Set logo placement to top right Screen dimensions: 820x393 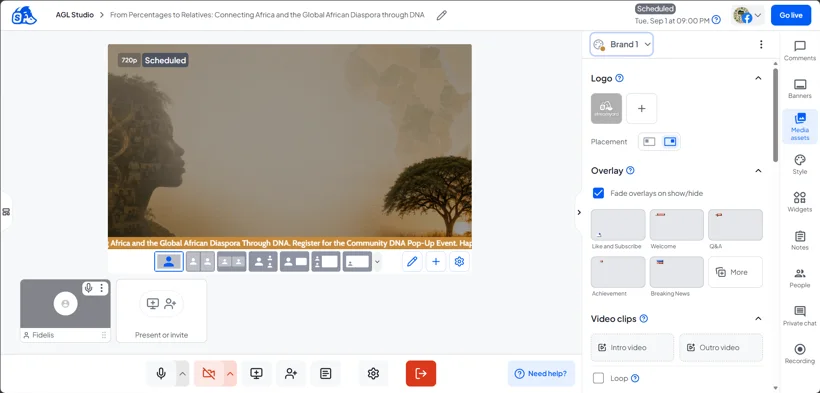(x=669, y=142)
